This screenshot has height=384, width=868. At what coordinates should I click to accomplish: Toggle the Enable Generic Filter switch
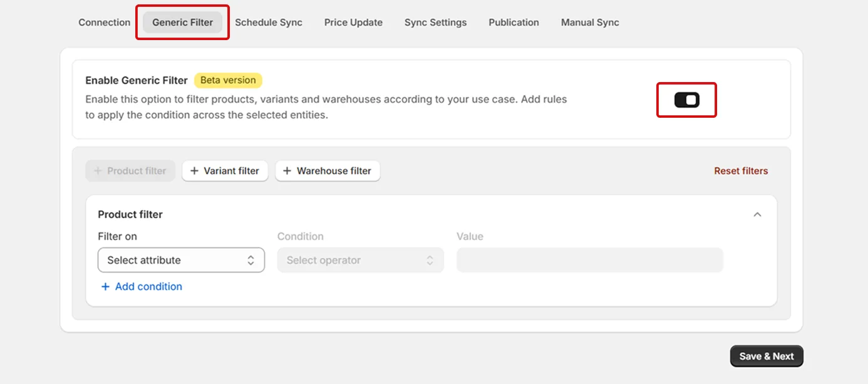tap(686, 100)
